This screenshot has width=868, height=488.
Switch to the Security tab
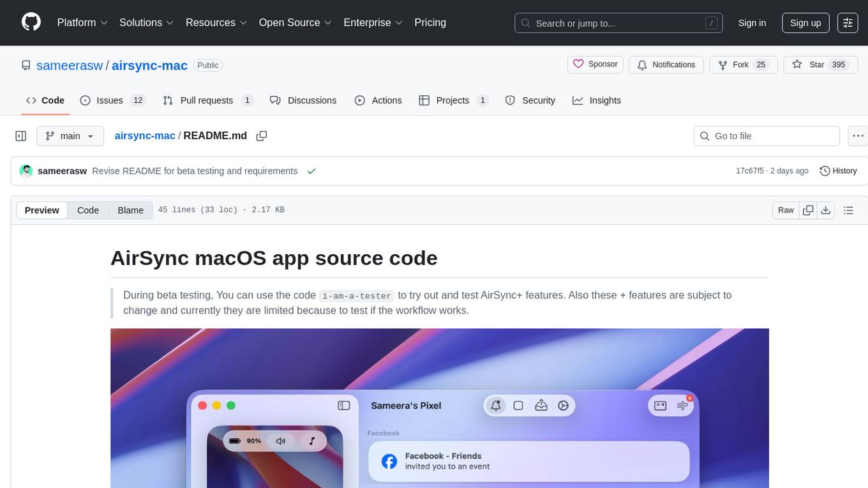530,100
